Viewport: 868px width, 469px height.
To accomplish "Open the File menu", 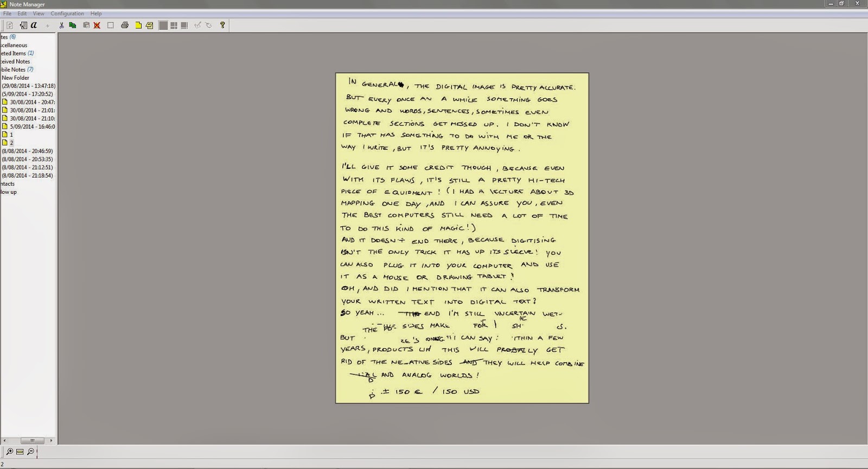I will 7,14.
